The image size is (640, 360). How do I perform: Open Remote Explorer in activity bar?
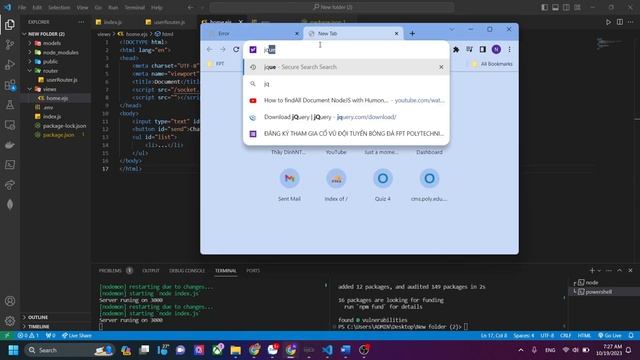[x=10, y=125]
